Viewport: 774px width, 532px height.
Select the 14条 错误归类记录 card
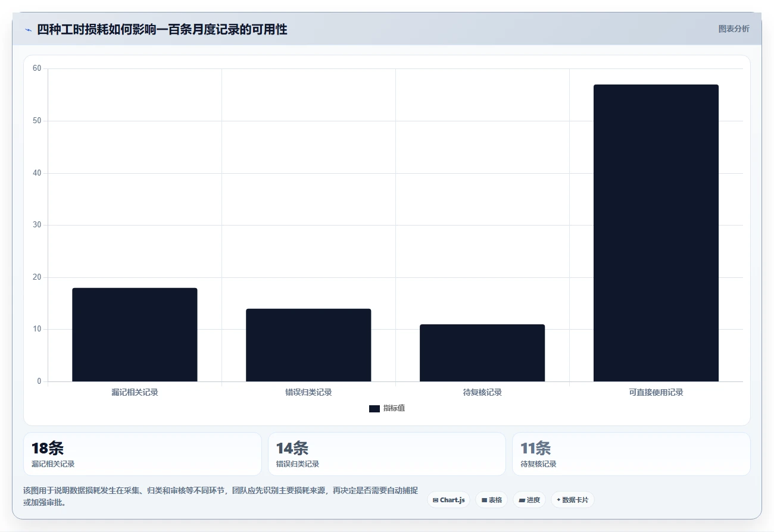pos(387,454)
